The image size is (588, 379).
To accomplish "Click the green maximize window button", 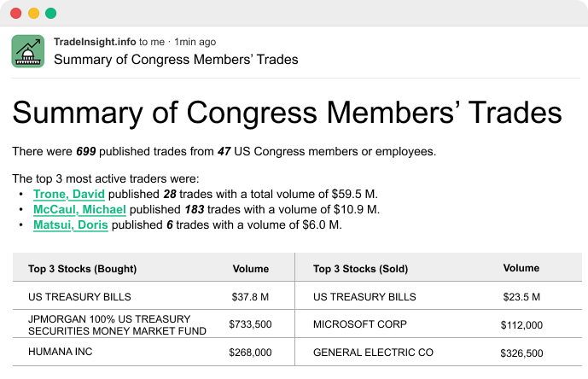I will tap(51, 13).
